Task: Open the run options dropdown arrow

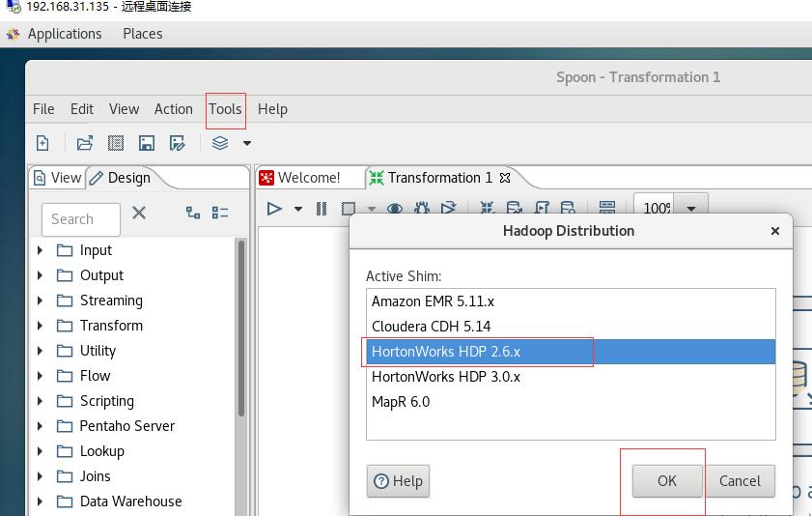Action: (x=297, y=210)
